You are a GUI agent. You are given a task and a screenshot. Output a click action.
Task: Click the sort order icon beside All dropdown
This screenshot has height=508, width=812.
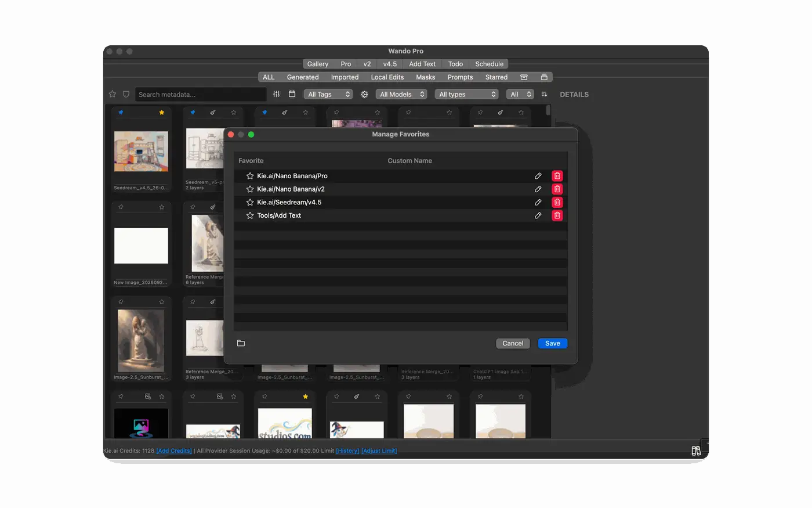click(544, 94)
